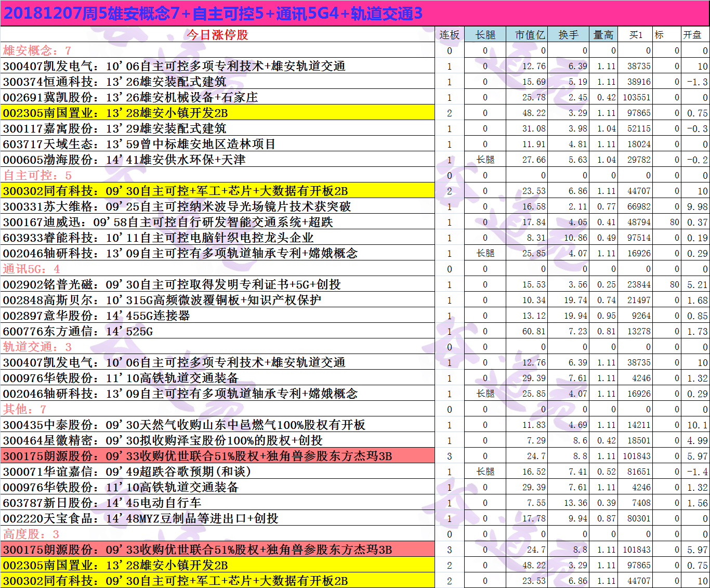This screenshot has height=588, width=710.
Task: Select market cap cell 60.81
Action: coord(534,331)
